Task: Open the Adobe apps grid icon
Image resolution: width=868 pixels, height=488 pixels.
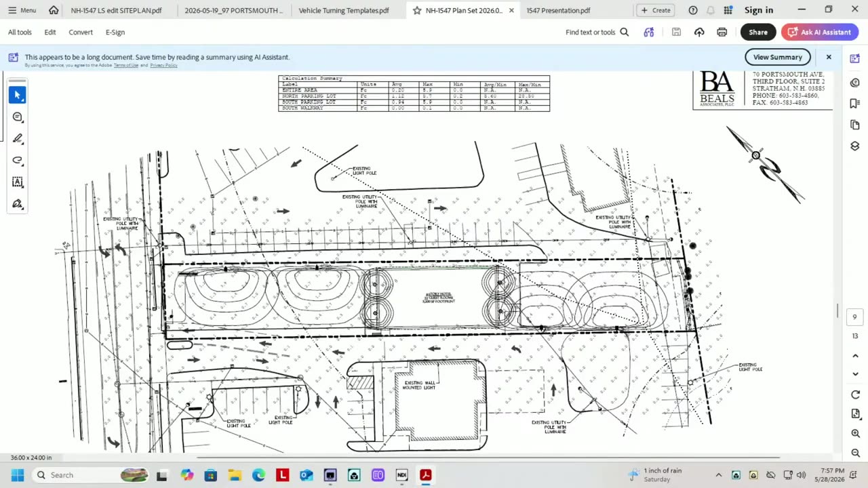Action: pos(728,10)
